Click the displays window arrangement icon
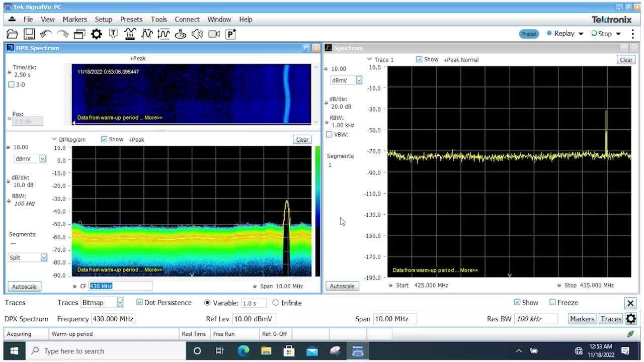The width and height of the screenshot is (644, 362). click(79, 34)
